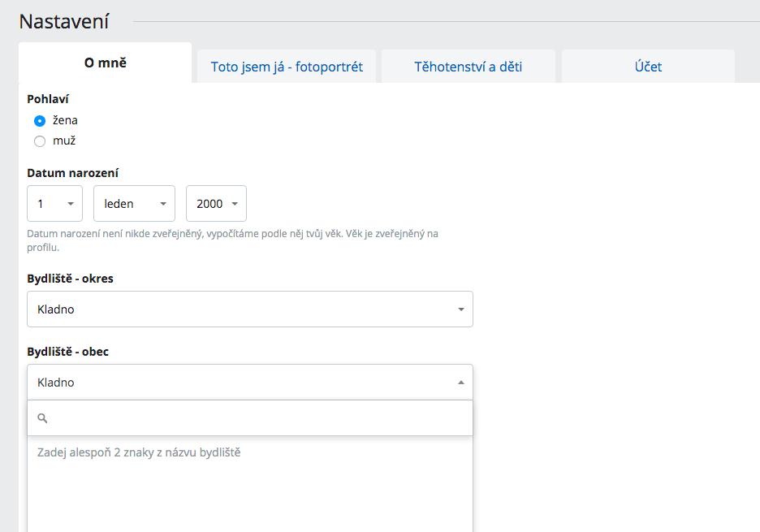
Task: Switch to the Toto jsem já - fotoportrét tab
Action: pyautogui.click(x=287, y=67)
